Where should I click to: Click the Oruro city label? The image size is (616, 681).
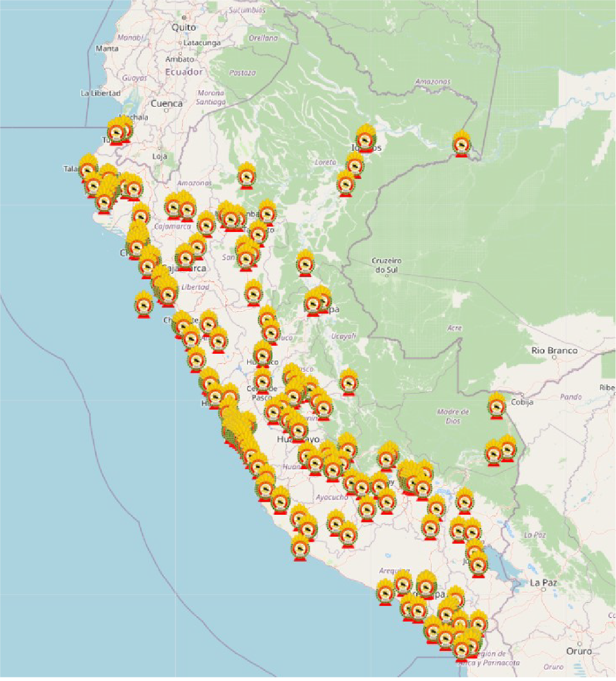578,651
